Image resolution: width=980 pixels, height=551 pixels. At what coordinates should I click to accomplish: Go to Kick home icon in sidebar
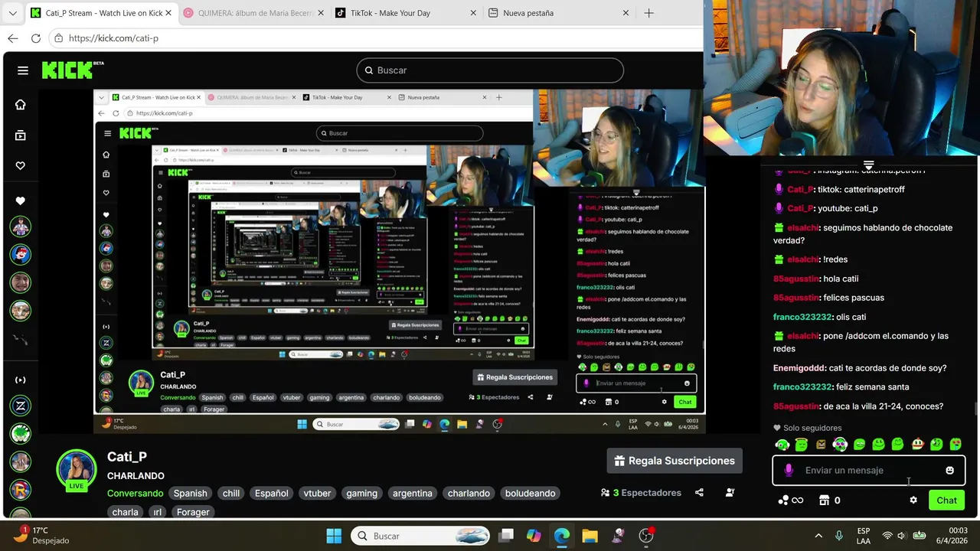(x=21, y=104)
